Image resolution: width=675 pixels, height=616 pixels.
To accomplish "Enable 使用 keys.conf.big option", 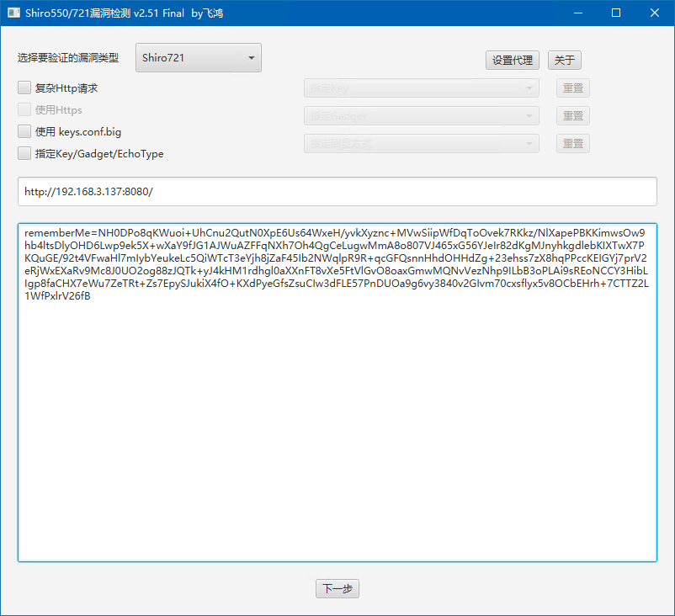I will 24,131.
